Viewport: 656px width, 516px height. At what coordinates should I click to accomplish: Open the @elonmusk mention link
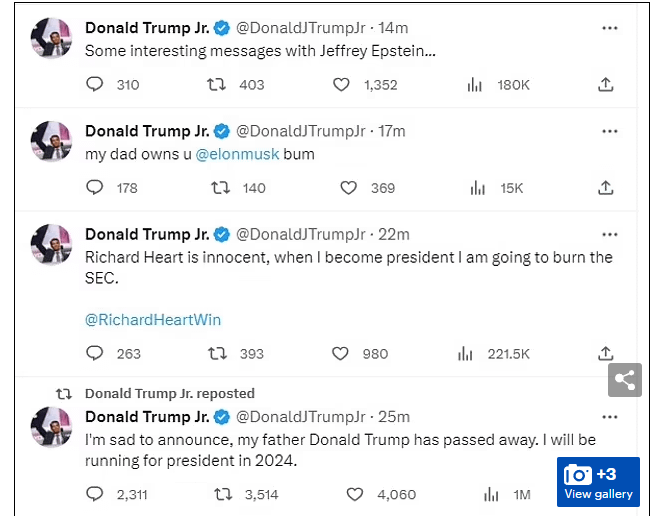237,155
